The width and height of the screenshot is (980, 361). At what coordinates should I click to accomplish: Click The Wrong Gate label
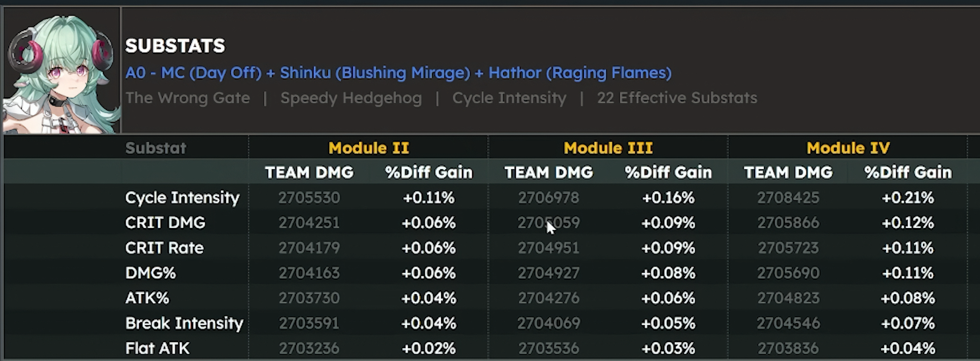(188, 98)
